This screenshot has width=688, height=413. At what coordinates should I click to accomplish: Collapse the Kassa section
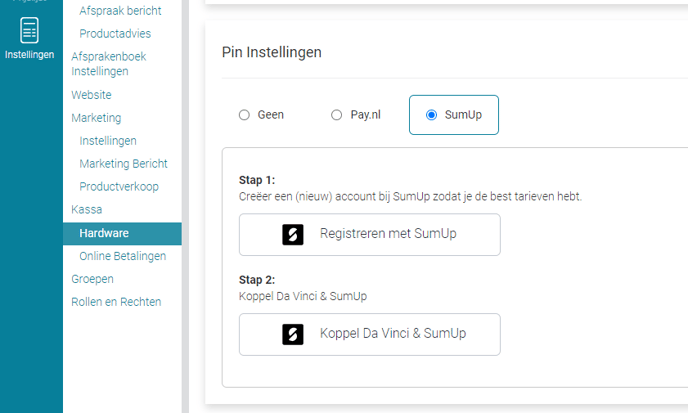[x=87, y=210]
